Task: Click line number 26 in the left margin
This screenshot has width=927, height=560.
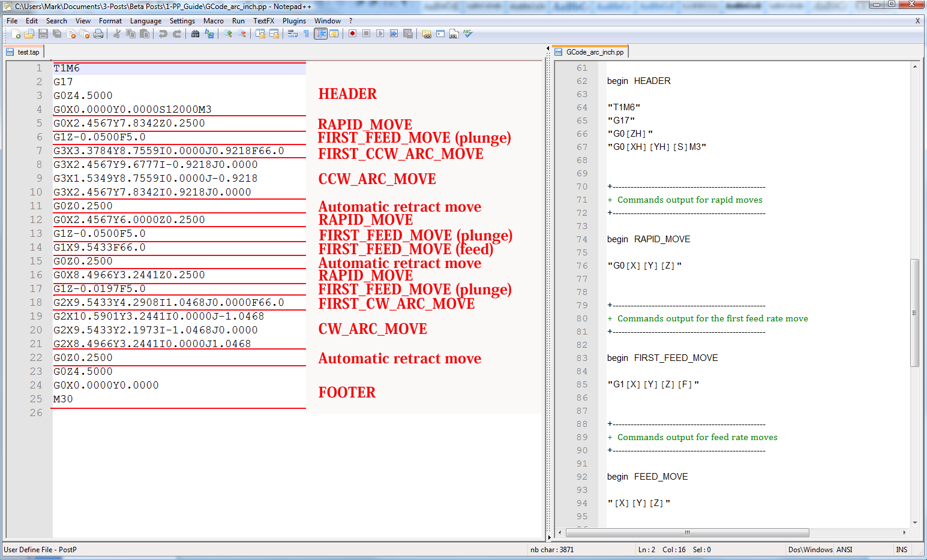Action: [x=36, y=413]
